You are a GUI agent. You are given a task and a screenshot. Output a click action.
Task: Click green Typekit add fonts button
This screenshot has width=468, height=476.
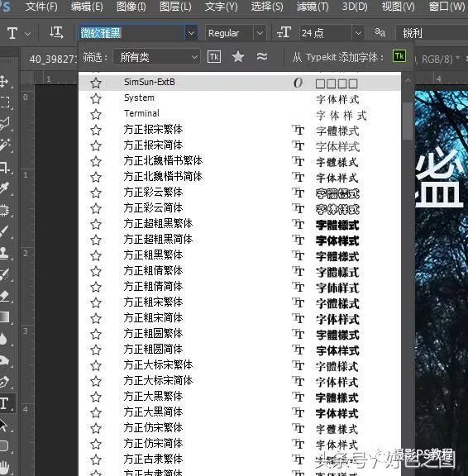[x=399, y=56]
